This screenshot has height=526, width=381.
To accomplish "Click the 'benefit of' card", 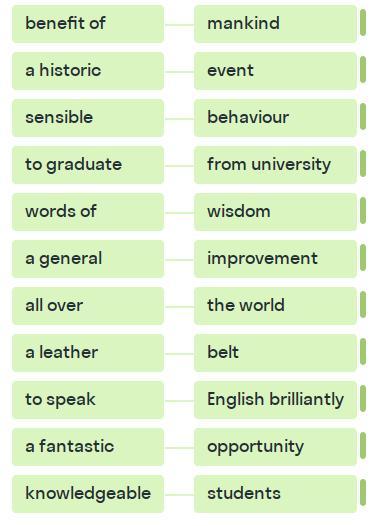I will tap(88, 24).
